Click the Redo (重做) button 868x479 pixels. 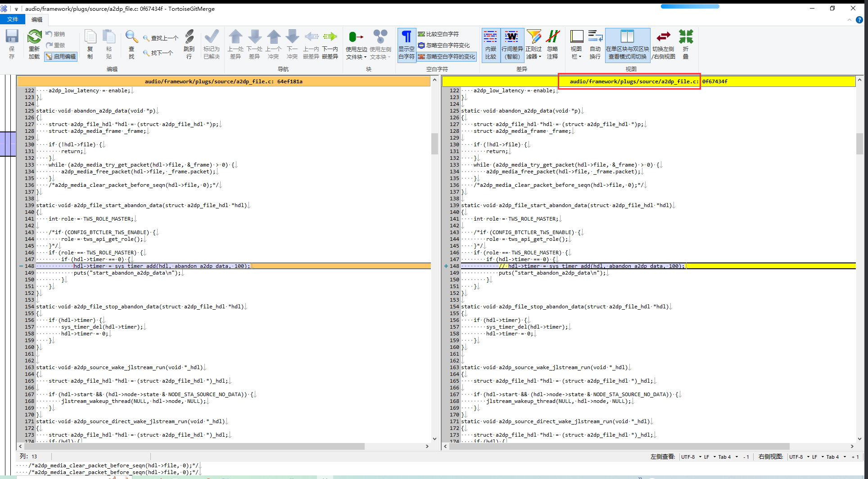point(55,45)
